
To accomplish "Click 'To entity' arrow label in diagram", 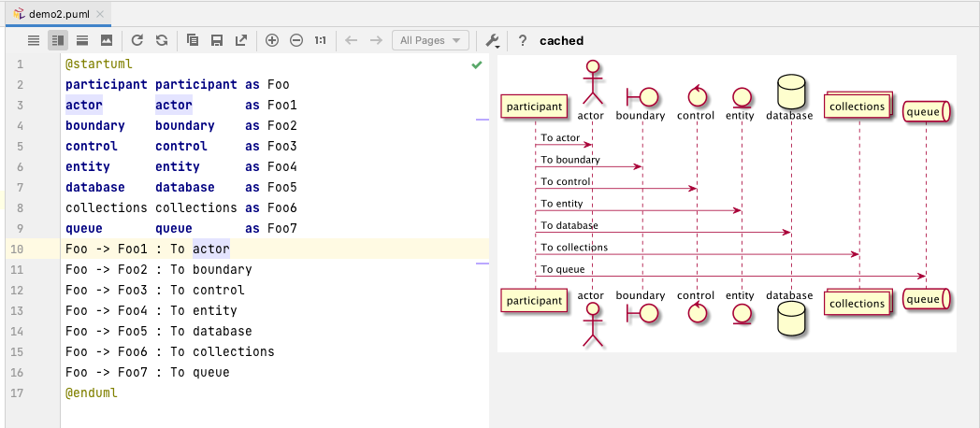I will click(561, 204).
